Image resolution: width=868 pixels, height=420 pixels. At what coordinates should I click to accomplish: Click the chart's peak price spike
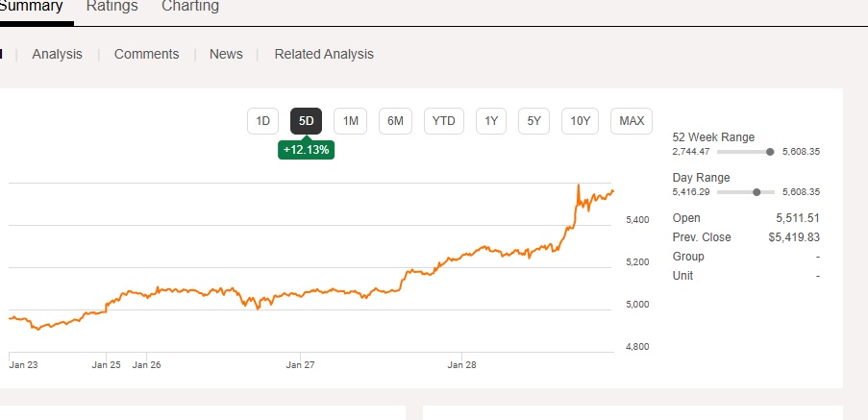(579, 185)
